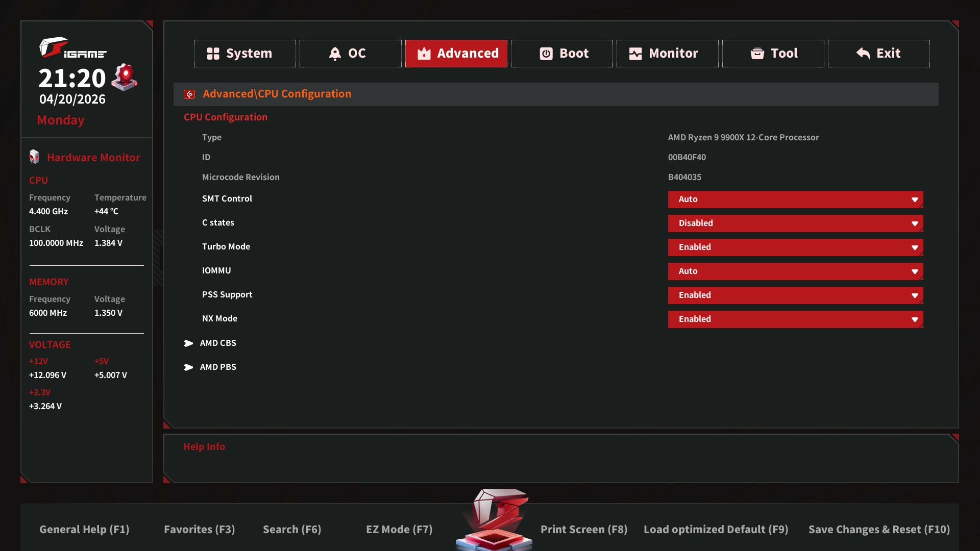The height and width of the screenshot is (551, 980).
Task: Click the iGame emblem in the bottom bar
Action: pos(494,519)
